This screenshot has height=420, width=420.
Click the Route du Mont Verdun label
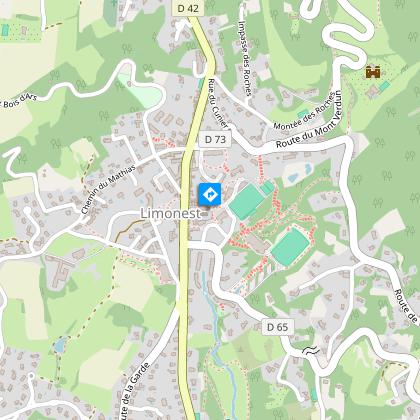[309, 120]
